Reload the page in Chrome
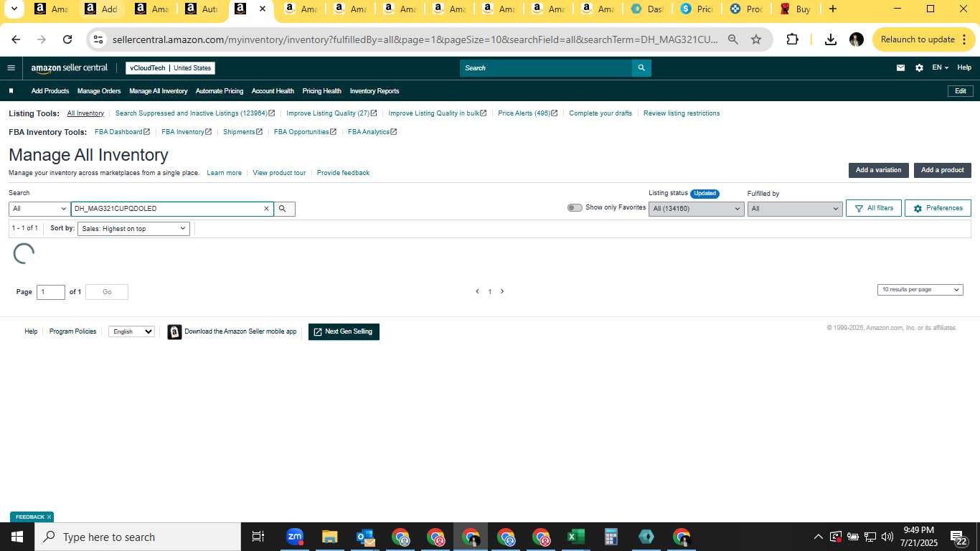This screenshot has height=551, width=980. [x=67, y=39]
